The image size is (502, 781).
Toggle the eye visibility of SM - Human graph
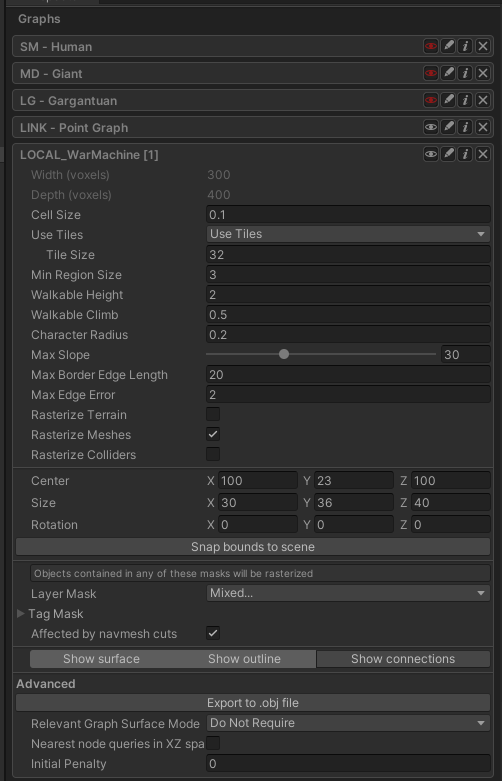[430, 46]
